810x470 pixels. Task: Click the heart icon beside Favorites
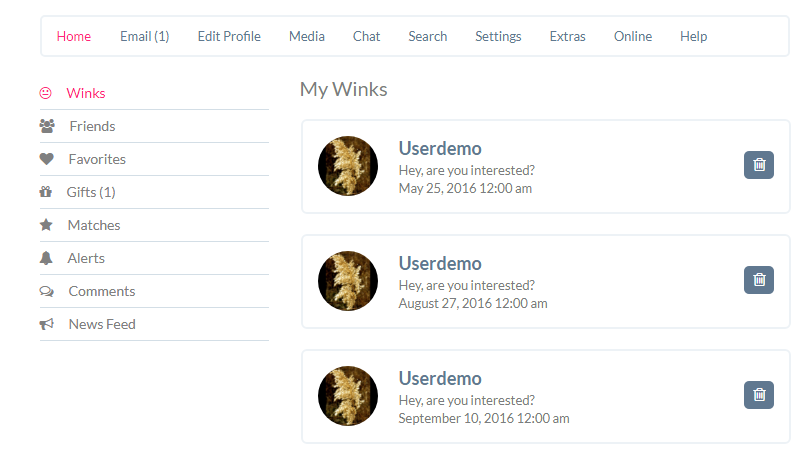click(46, 159)
